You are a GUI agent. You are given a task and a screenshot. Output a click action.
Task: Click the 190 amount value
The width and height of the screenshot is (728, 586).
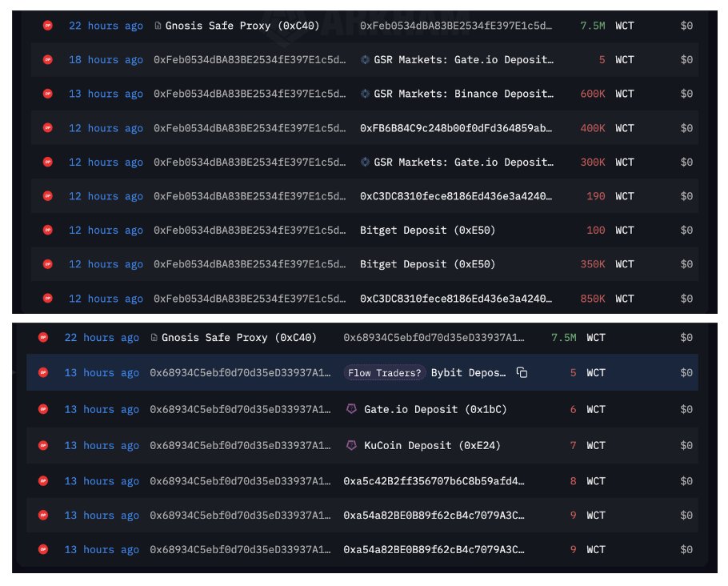(x=596, y=196)
